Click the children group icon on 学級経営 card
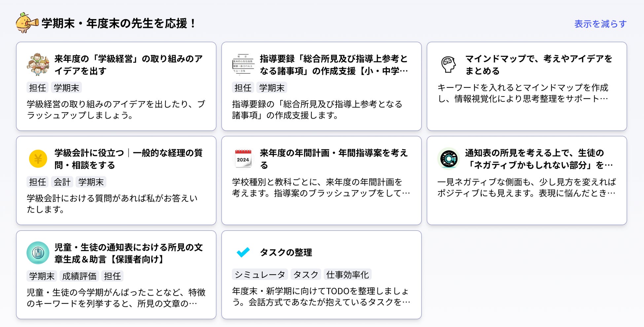The width and height of the screenshot is (644, 327). point(38,65)
